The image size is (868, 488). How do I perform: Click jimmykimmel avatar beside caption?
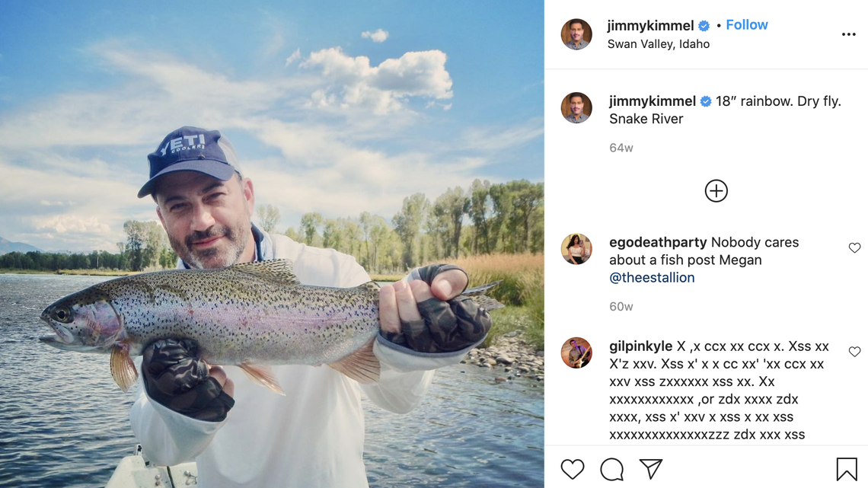[576, 108]
